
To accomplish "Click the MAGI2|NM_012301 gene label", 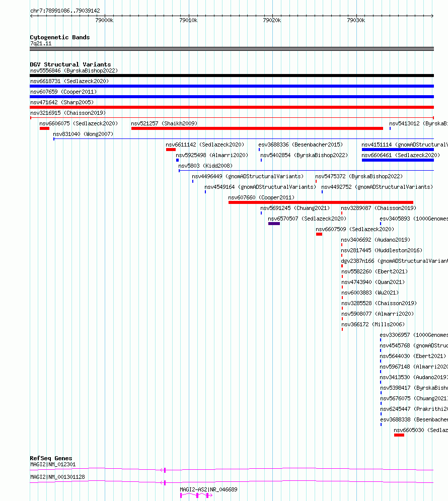I will coord(53,464).
